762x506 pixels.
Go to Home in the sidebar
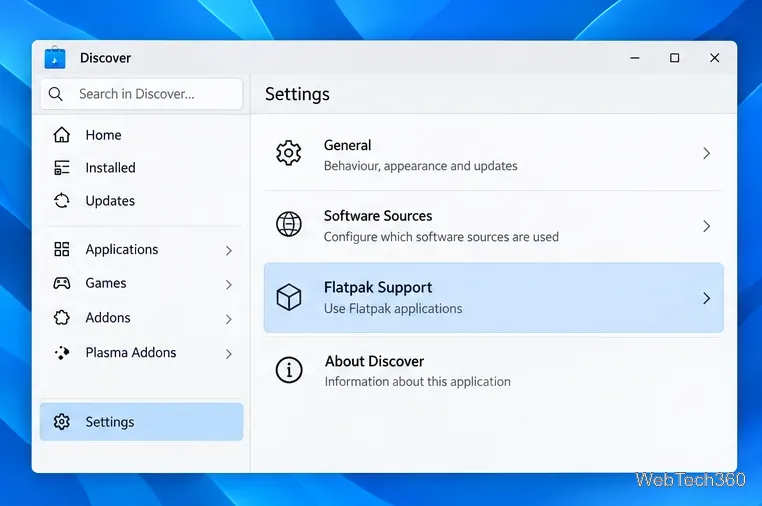pos(141,135)
